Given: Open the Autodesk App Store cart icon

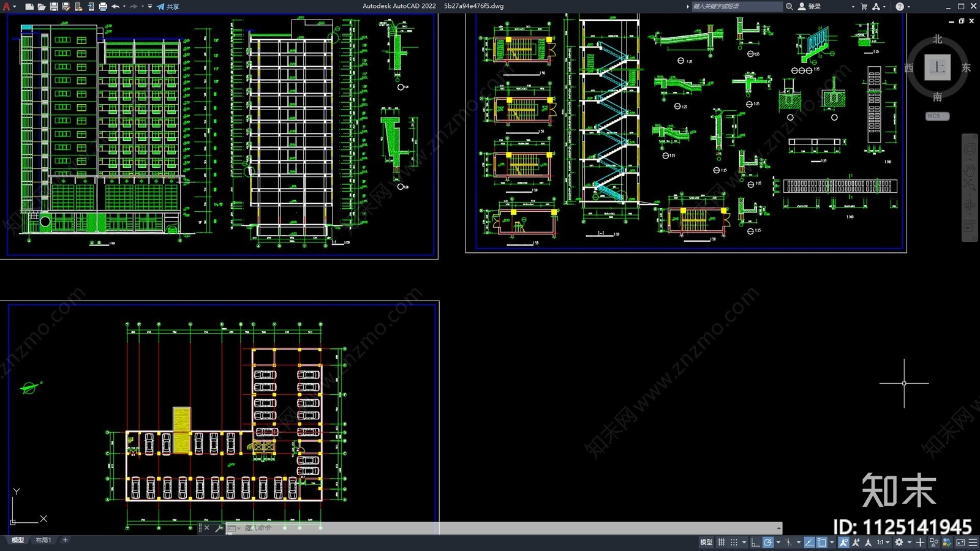Looking at the screenshot, I should pos(864,6).
